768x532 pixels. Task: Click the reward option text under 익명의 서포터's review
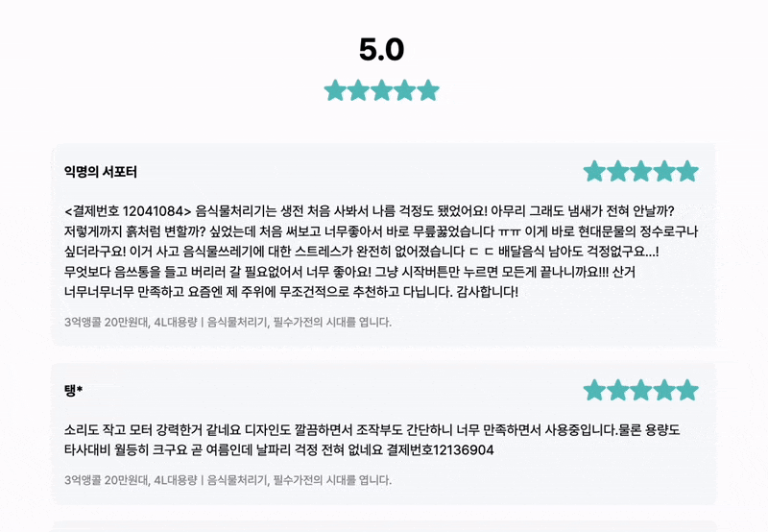click(x=228, y=322)
